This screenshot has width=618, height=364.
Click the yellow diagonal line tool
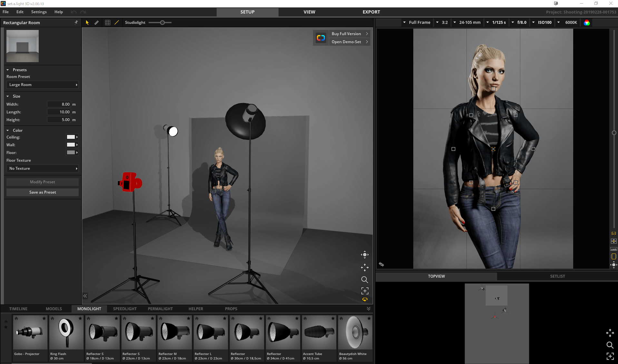click(x=117, y=23)
